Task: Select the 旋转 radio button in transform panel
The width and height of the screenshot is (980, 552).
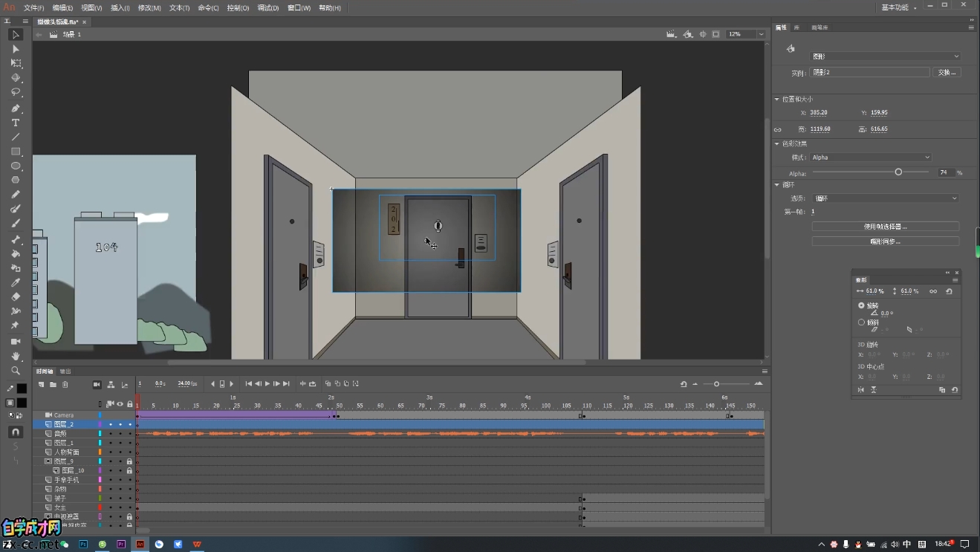Action: (x=861, y=305)
